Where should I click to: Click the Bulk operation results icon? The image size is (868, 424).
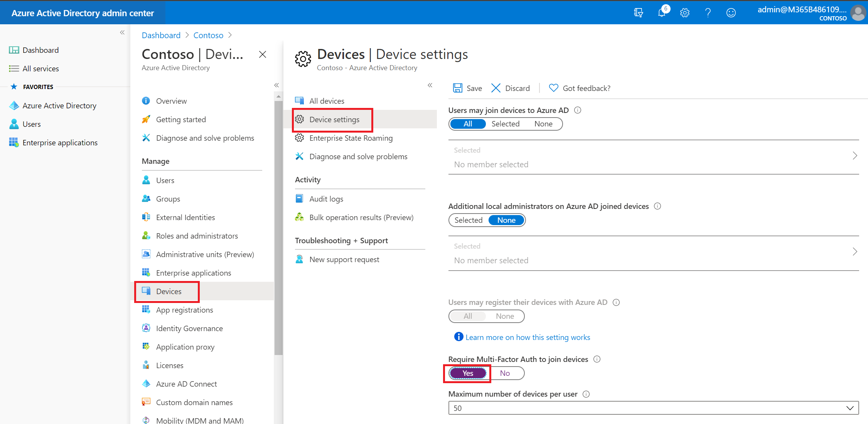(x=299, y=217)
